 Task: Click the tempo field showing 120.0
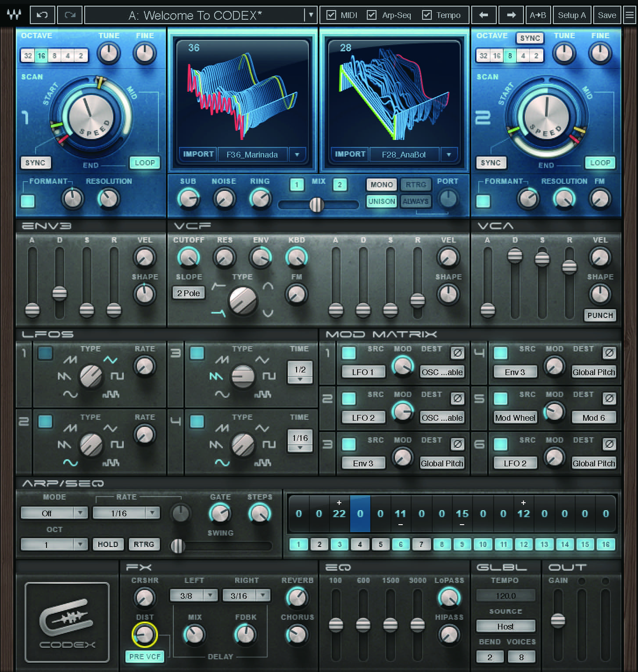click(505, 595)
